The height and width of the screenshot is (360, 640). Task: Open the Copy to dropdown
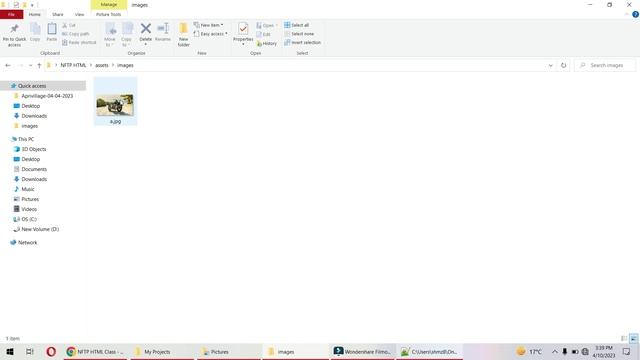[127, 35]
